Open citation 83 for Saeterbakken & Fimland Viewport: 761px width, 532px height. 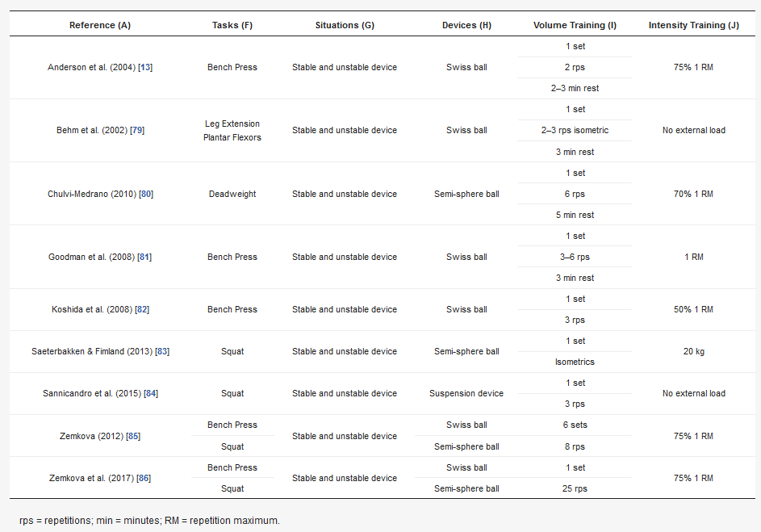coord(162,352)
